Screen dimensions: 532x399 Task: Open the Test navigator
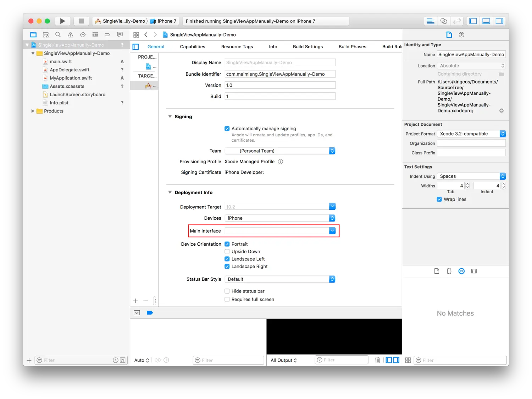pyautogui.click(x=83, y=34)
